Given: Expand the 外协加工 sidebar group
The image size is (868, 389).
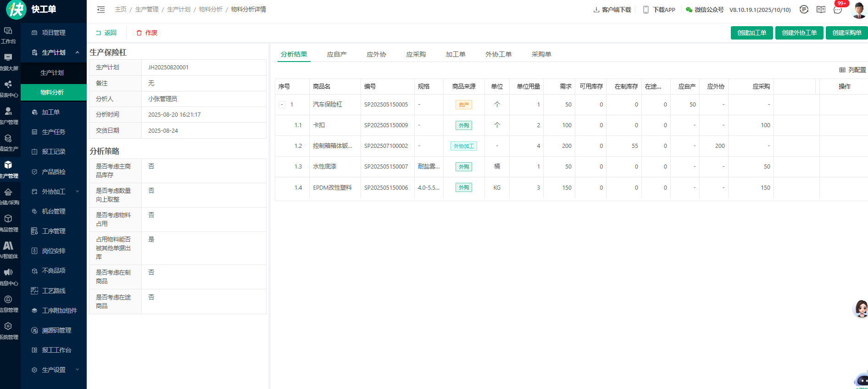Looking at the screenshot, I should (77, 192).
